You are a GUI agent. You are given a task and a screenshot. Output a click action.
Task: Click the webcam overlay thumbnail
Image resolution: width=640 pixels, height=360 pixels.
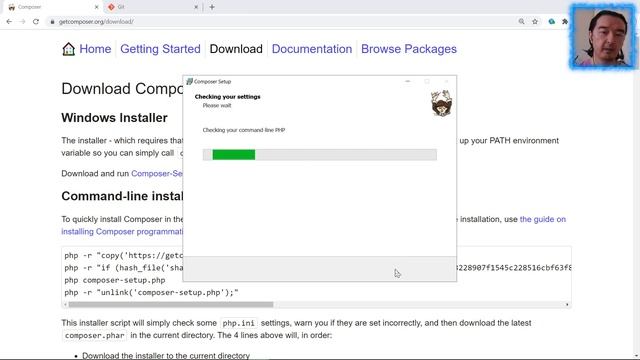point(603,37)
